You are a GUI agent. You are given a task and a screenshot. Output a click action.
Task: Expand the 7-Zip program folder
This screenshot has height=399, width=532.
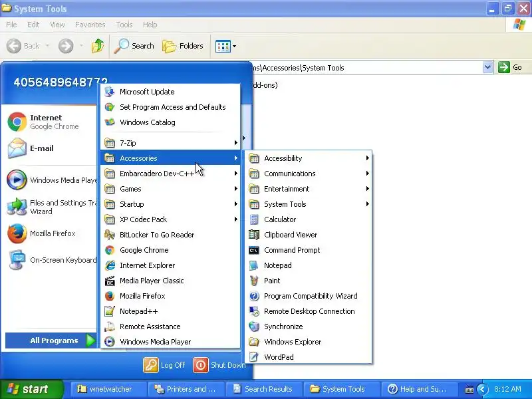pos(170,143)
